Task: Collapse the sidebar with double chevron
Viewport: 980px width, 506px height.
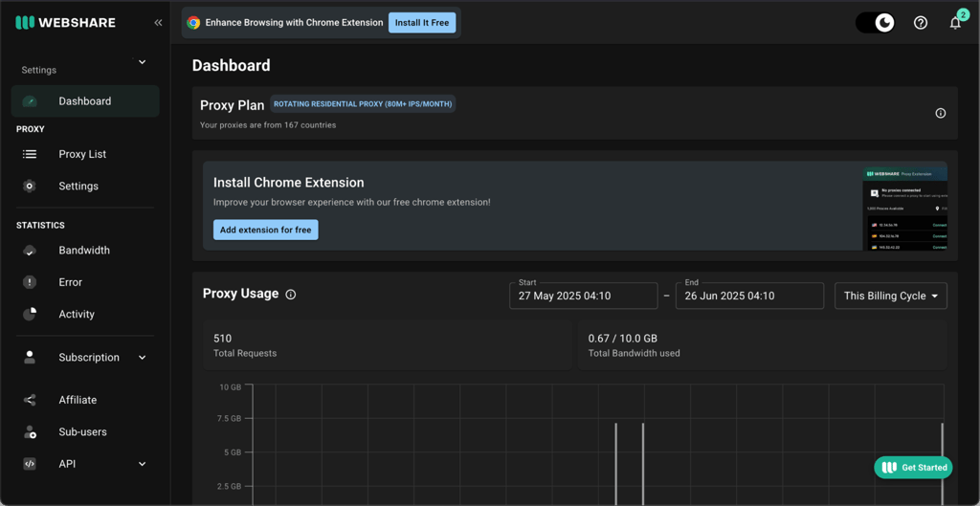Action: pos(158,23)
